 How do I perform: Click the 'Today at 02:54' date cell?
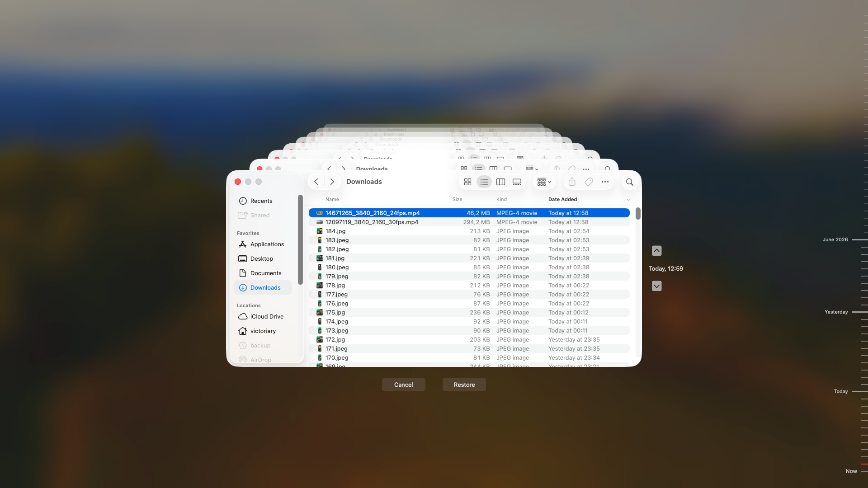[569, 231]
